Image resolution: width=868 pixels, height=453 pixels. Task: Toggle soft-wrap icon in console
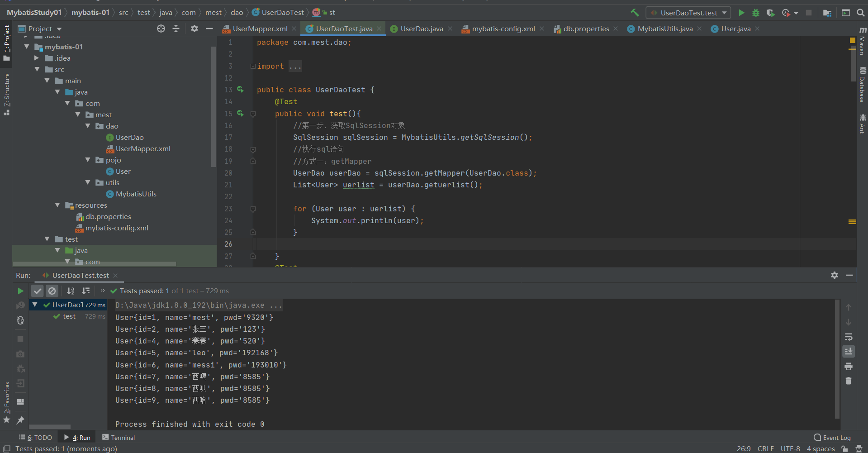point(849,337)
